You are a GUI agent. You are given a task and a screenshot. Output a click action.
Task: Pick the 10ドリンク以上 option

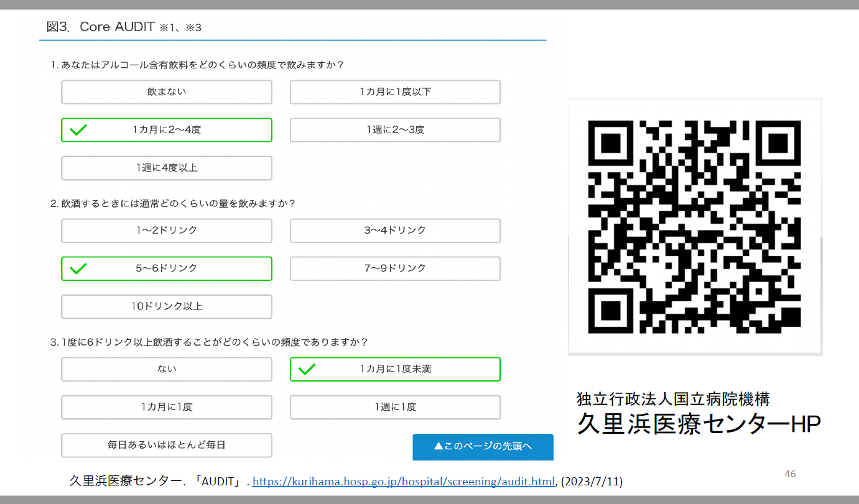pos(166,306)
